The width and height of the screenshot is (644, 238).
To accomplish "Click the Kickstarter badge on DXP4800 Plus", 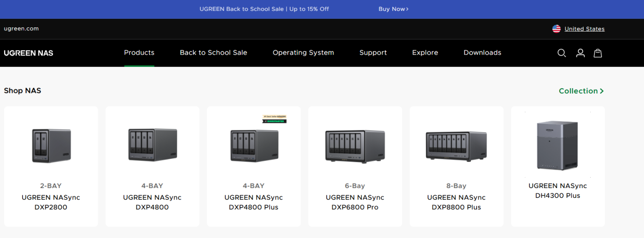I will point(274,119).
